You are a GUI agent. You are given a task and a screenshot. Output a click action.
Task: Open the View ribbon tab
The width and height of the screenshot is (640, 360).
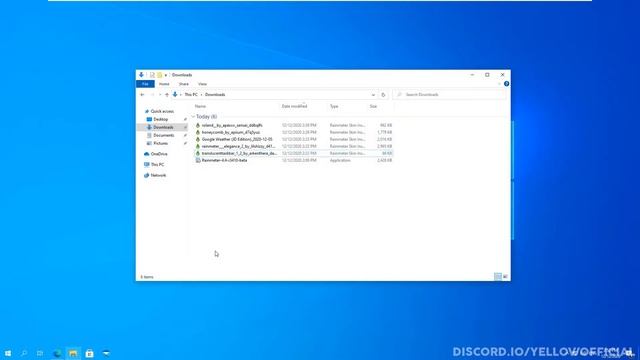tap(202, 84)
